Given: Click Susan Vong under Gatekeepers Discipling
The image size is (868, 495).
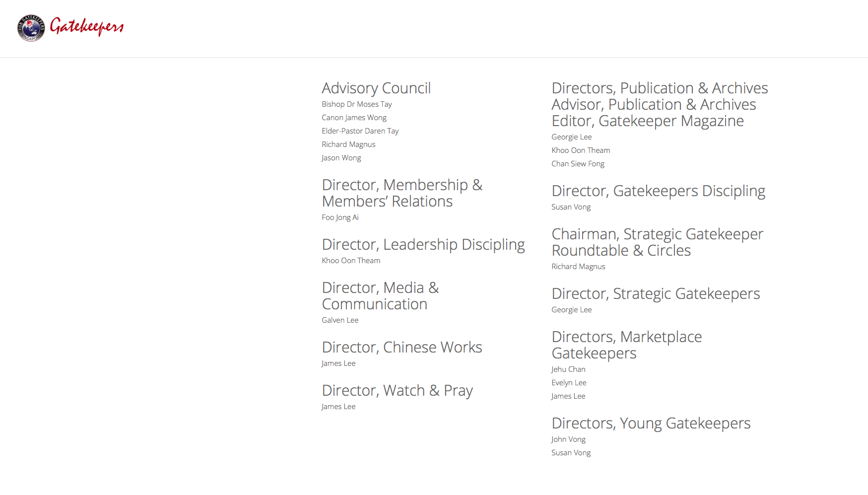Looking at the screenshot, I should tap(571, 207).
